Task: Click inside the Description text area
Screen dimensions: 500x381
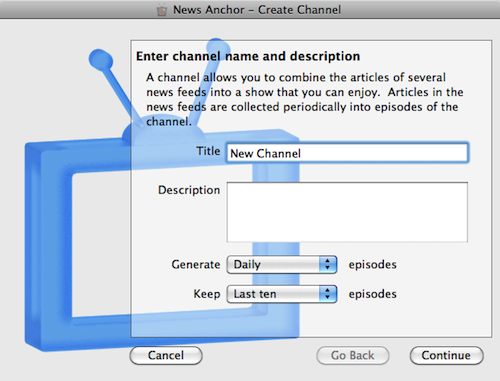Action: 347,212
